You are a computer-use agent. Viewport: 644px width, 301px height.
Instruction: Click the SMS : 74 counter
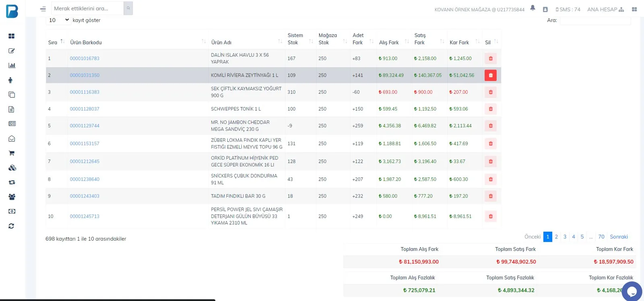(568, 9)
